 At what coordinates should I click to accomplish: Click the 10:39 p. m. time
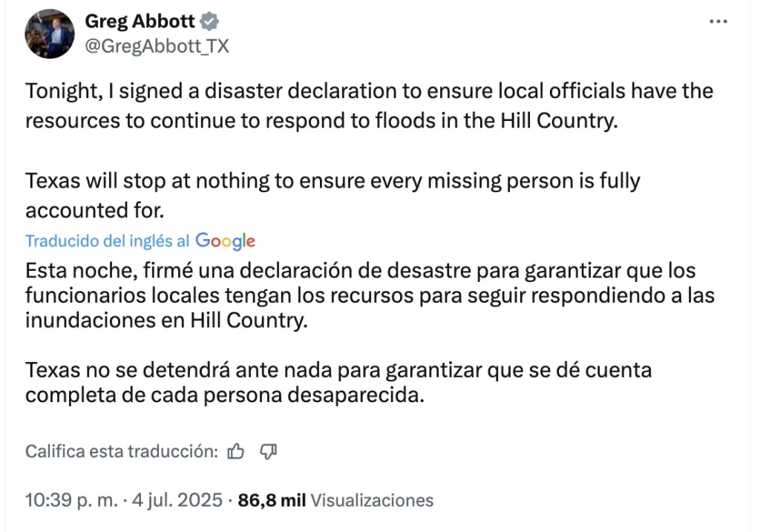pos(71,500)
